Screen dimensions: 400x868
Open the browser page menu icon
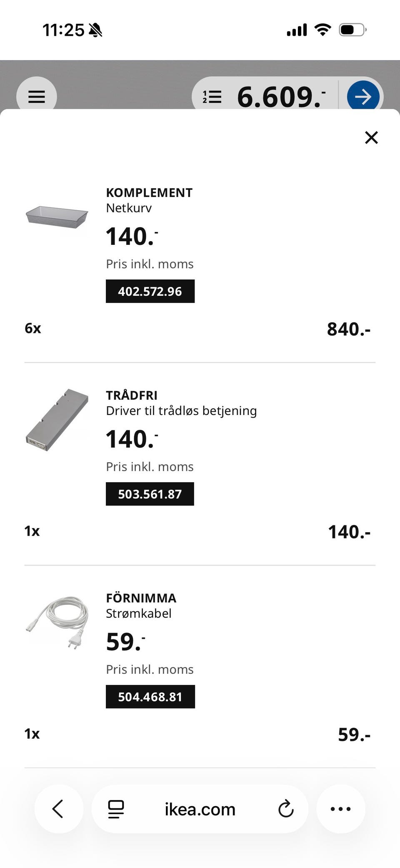116,809
